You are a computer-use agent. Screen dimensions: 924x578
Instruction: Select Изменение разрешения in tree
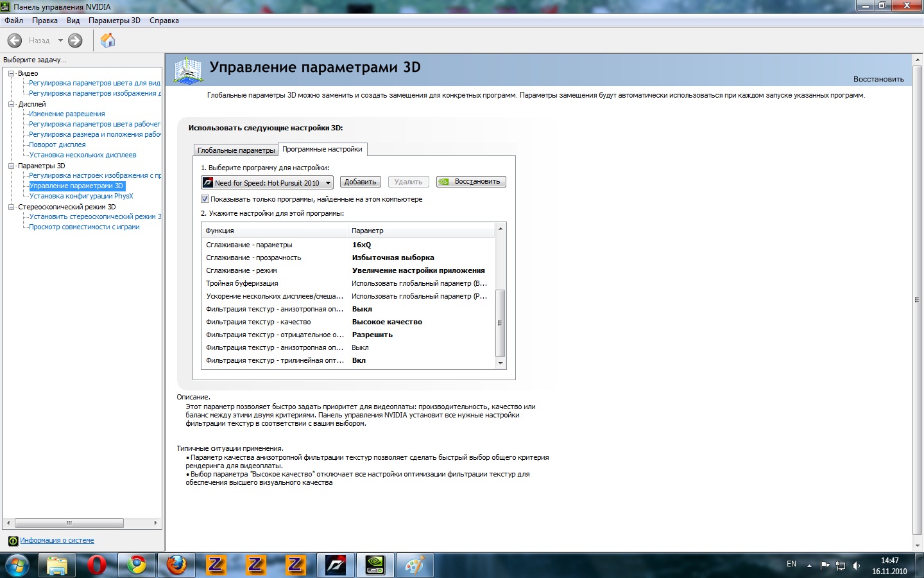tap(67, 114)
